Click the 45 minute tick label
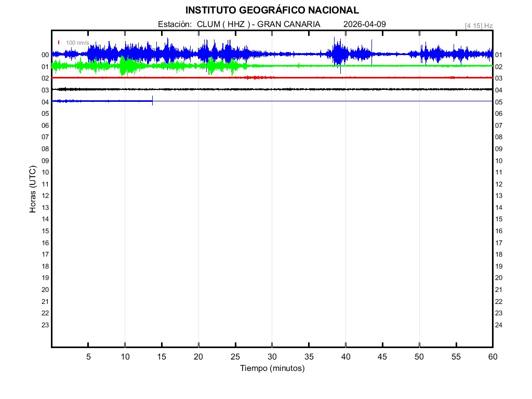This screenshot has width=532, height=399. point(382,357)
